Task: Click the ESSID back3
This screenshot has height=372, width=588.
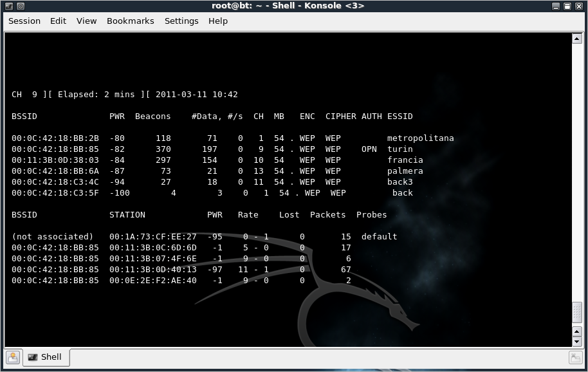Action: coord(400,182)
